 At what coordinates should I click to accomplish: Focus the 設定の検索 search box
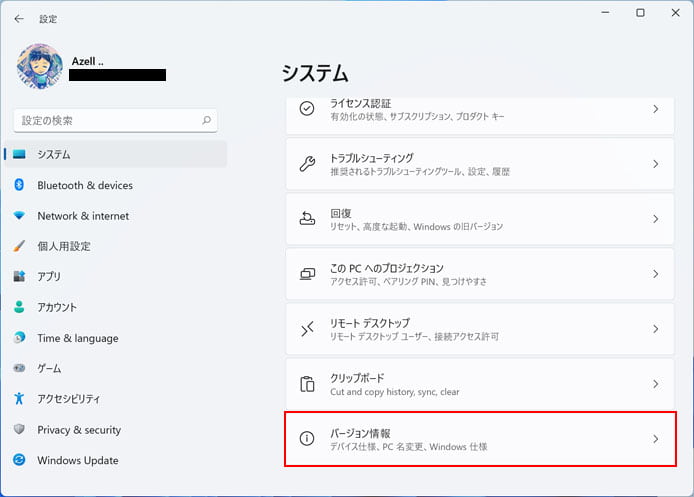tap(116, 120)
